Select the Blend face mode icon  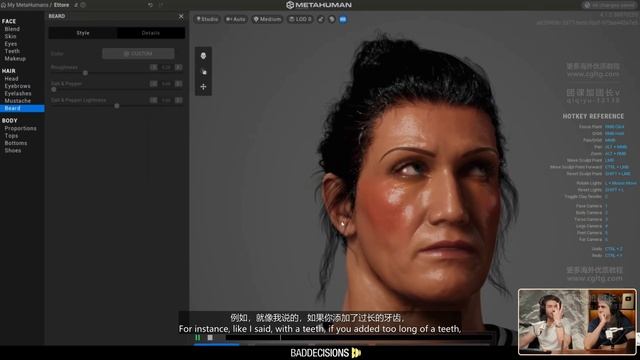coord(203,56)
